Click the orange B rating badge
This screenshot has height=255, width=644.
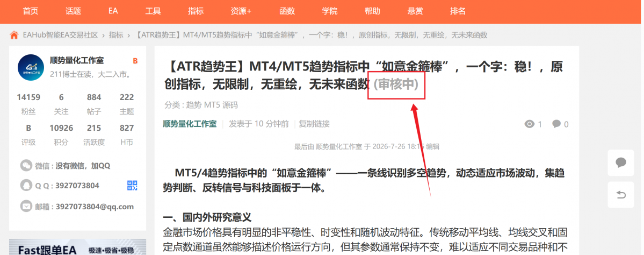(135, 61)
